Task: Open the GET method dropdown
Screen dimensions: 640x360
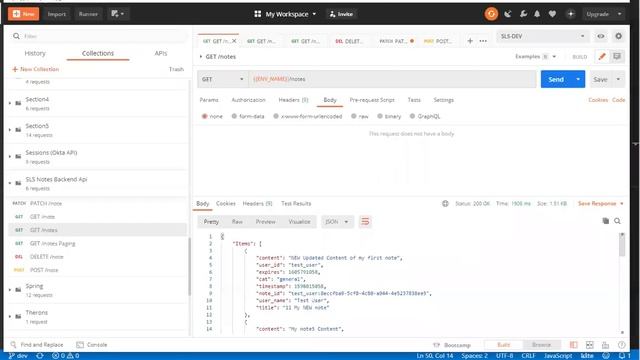Action: 223,79
